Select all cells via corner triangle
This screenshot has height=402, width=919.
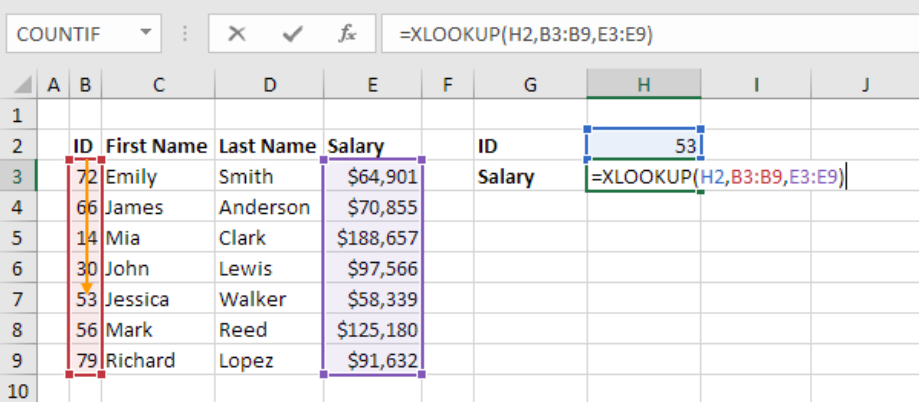(x=22, y=86)
